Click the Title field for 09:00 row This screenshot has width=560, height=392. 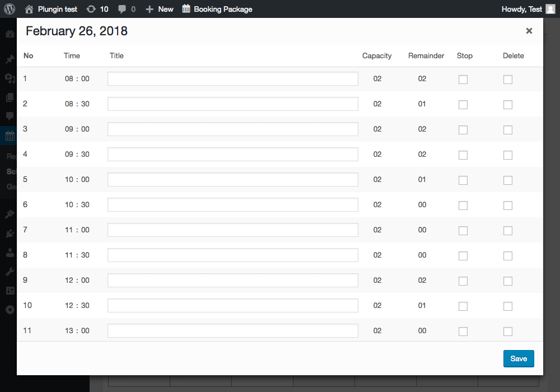232,129
